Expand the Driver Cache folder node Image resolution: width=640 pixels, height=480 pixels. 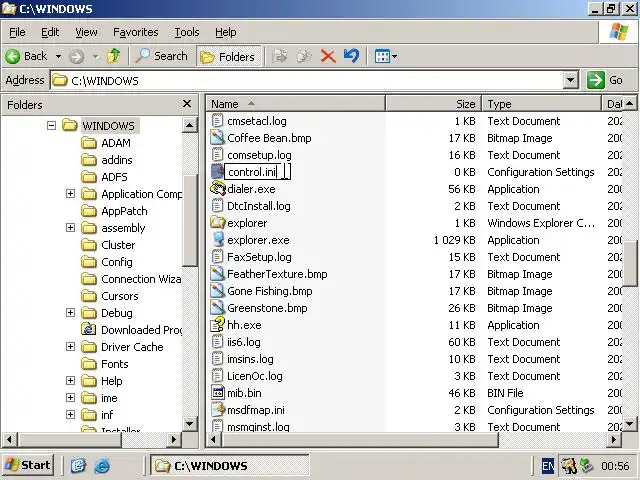click(70, 347)
